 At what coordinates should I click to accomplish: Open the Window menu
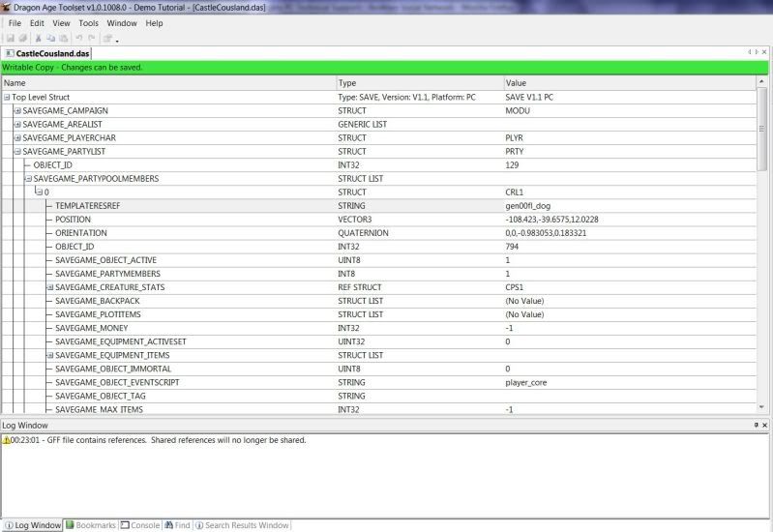pos(122,23)
